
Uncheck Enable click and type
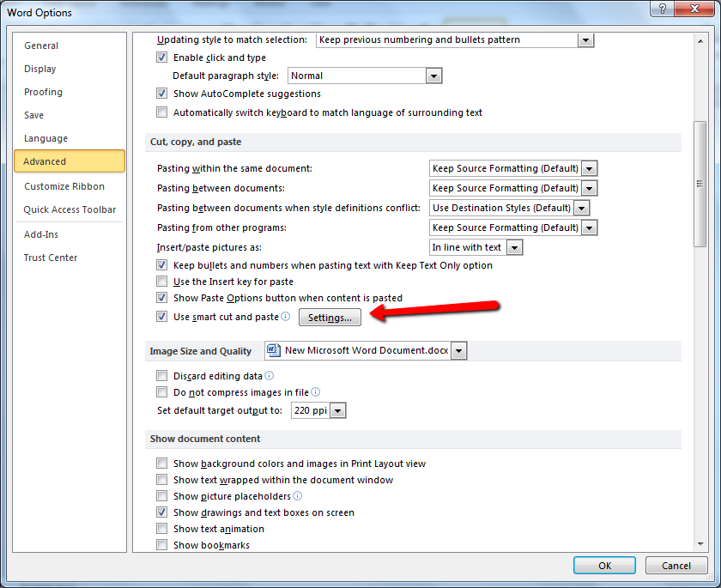162,58
